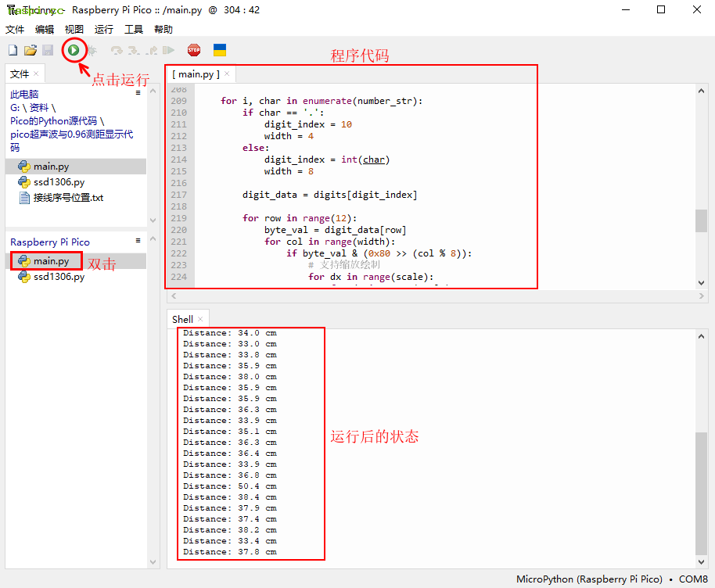
Task: Open the 运行 menu
Action: (x=103, y=30)
